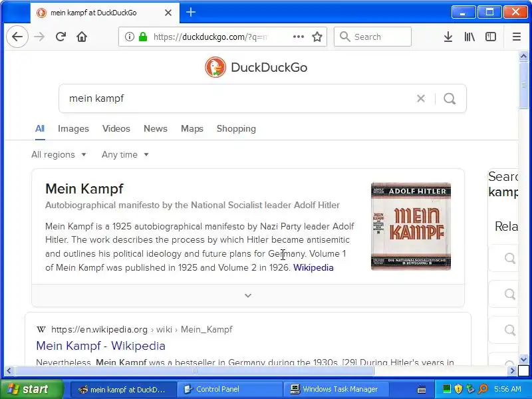Click the vertical scrollbar up arrow
Screen dimensions: 532x399
click(x=523, y=56)
